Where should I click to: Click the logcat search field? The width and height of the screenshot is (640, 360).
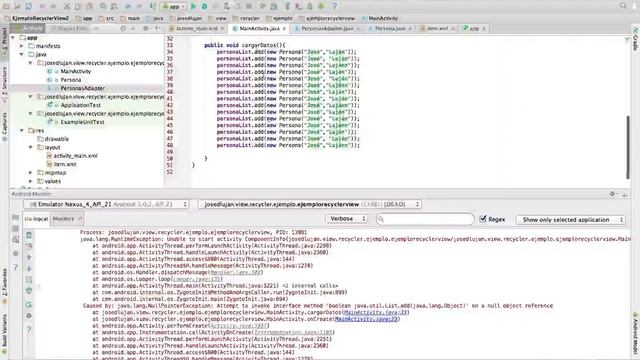click(425, 219)
